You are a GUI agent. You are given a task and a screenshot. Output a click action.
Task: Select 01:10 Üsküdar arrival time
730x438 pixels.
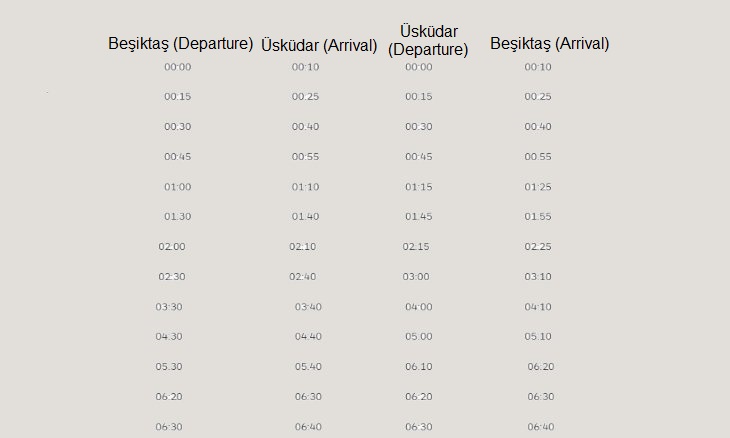point(305,187)
